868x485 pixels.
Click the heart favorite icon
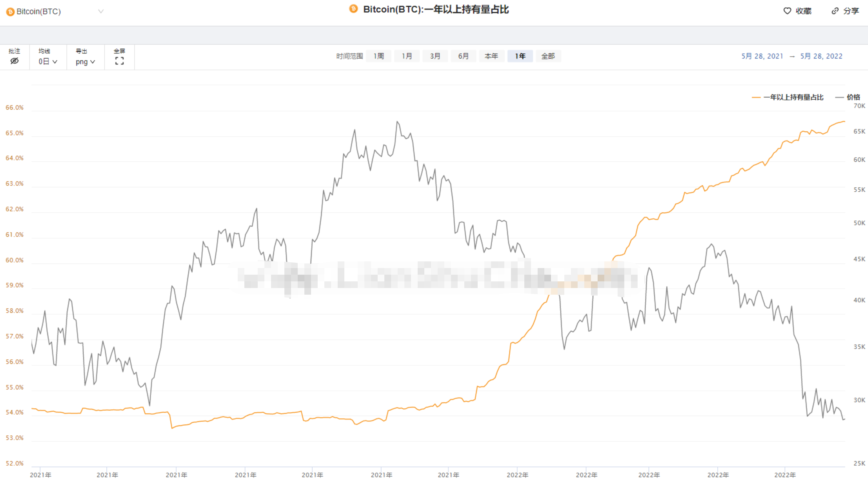[x=787, y=11]
